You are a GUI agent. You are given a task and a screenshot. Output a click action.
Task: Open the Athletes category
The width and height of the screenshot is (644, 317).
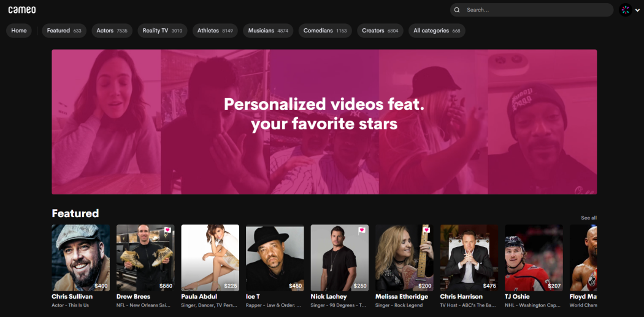[x=215, y=31]
